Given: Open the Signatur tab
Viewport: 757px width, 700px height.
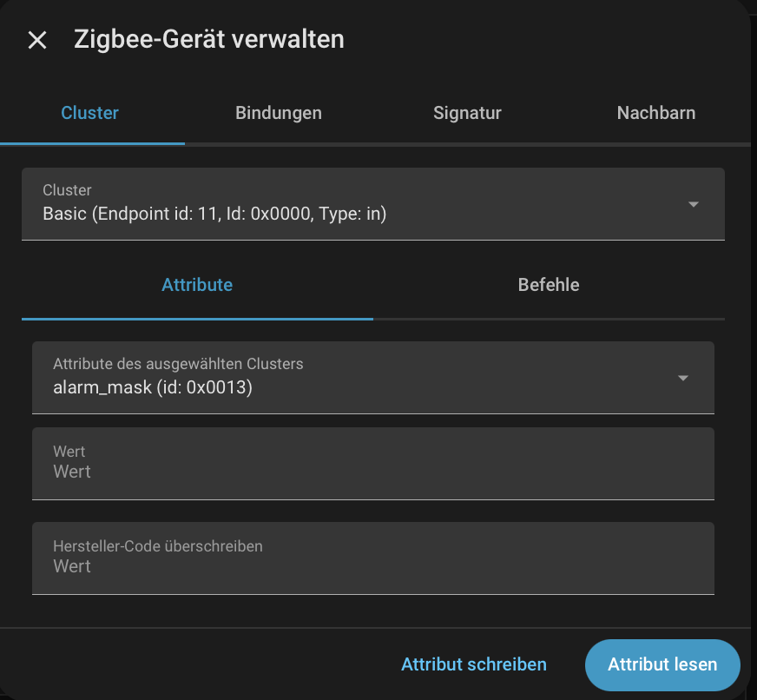Looking at the screenshot, I should (467, 113).
